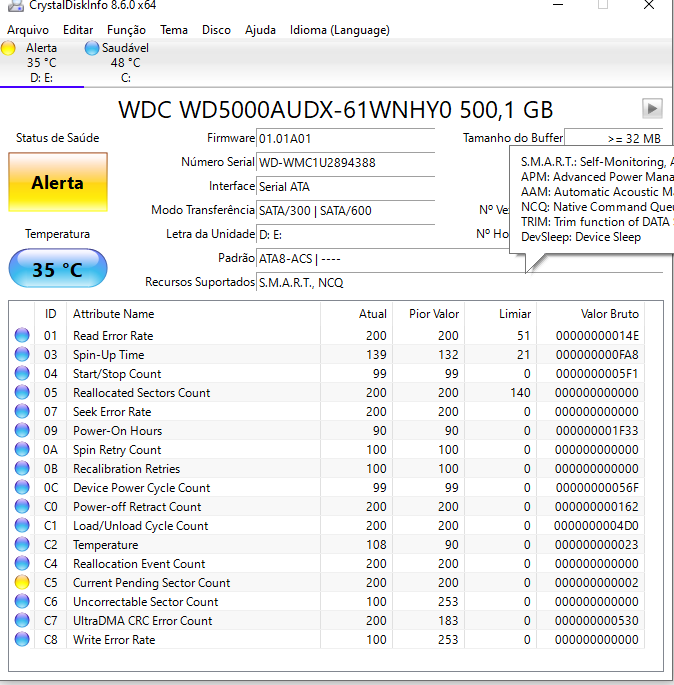This screenshot has height=685, width=674.
Task: Open the Tema menu
Action: (174, 30)
